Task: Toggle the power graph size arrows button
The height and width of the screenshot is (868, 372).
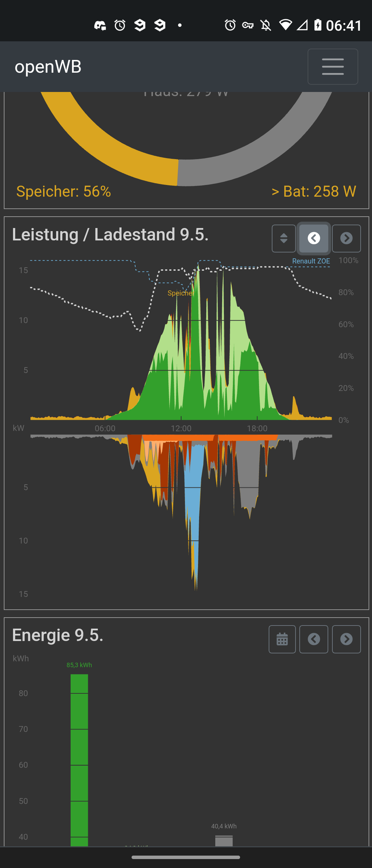Action: pos(284,238)
